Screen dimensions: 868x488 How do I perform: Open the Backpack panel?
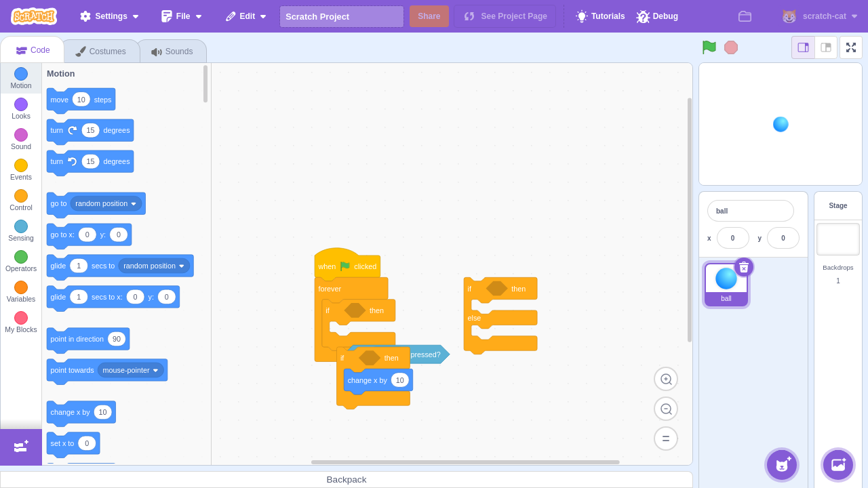347,480
